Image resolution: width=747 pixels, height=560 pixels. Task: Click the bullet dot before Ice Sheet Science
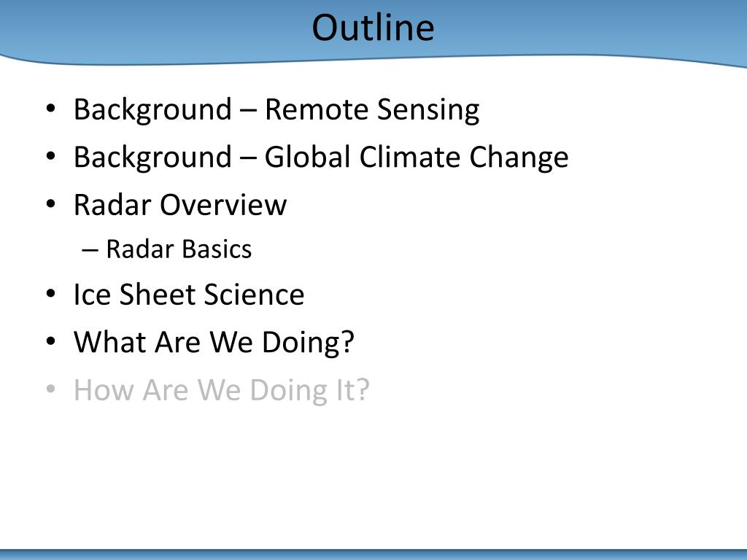point(51,294)
